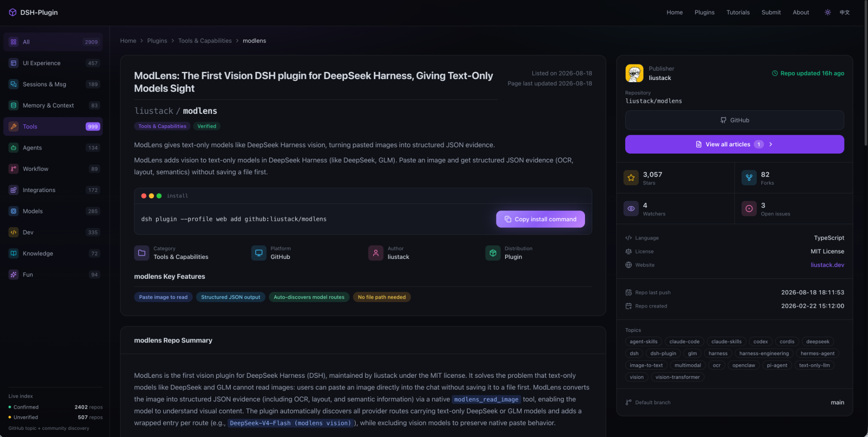Click the Verified badge
This screenshot has height=437, width=868.
(x=207, y=126)
